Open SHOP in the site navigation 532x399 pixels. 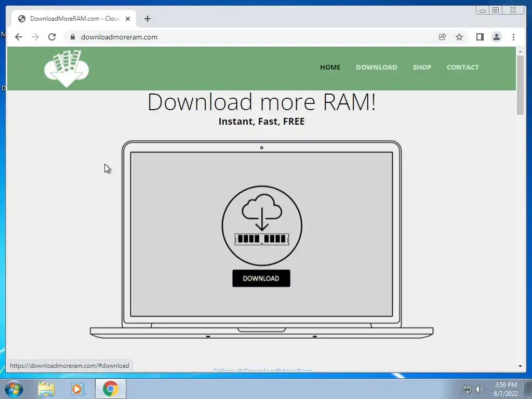point(422,67)
